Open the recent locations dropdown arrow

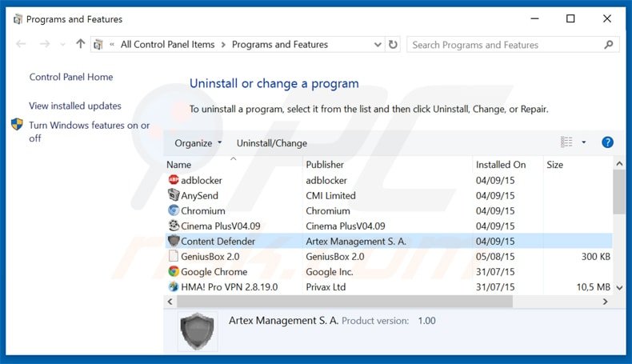click(62, 44)
